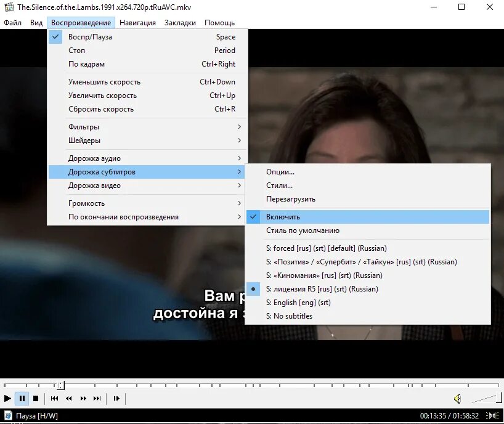
Task: Expand the Шейдеры submenu
Action: click(147, 141)
